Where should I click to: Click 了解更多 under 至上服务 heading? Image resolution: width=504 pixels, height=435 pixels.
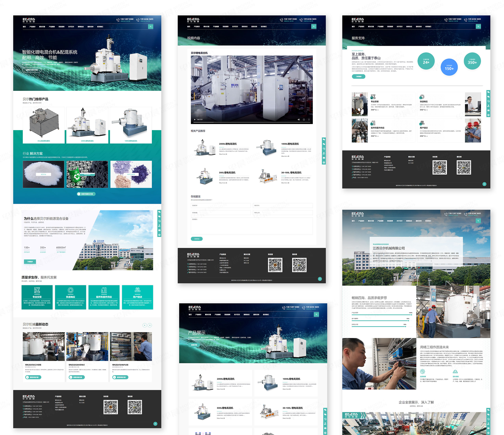359,76
